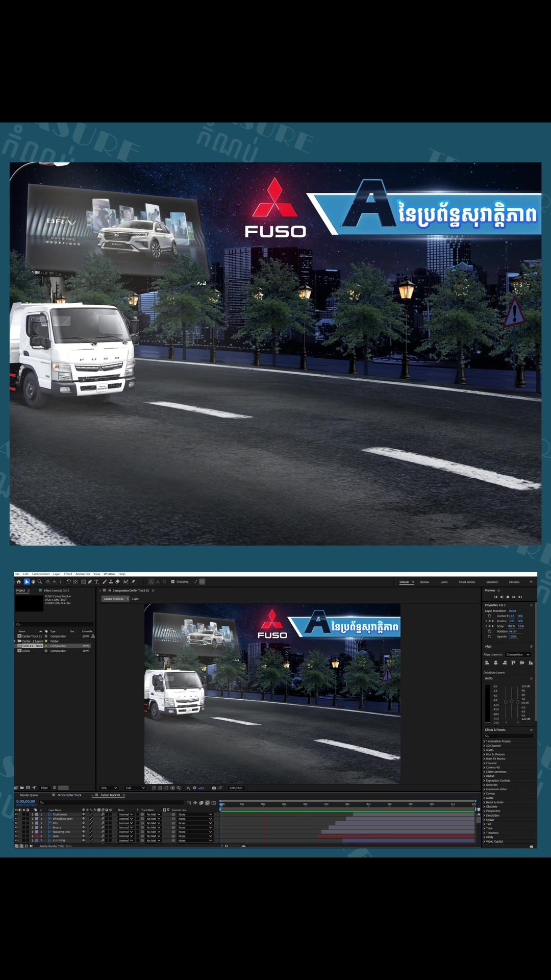Select the Clone Stamp tool
The image size is (551, 980).
point(111,582)
